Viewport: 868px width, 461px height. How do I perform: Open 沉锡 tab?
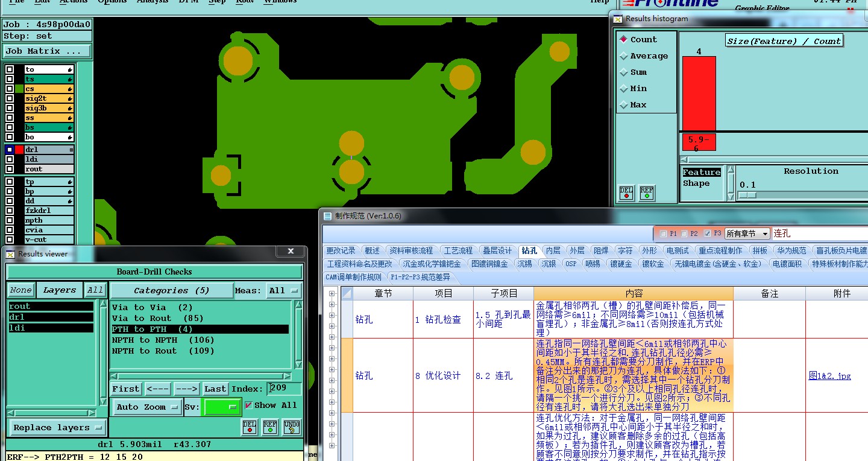tap(524, 264)
